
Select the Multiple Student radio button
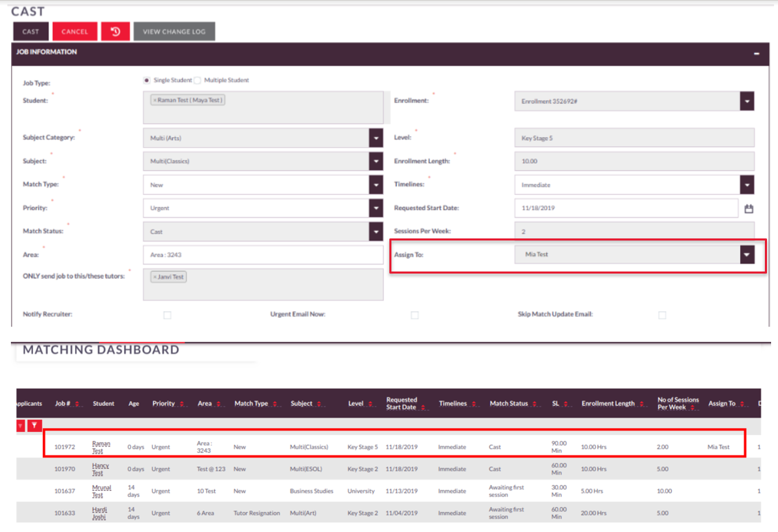click(x=198, y=81)
